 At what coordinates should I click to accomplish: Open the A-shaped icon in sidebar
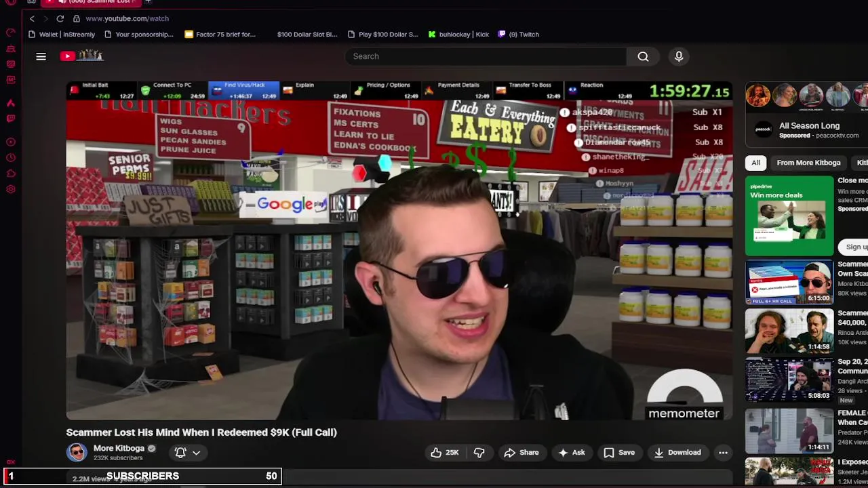pyautogui.click(x=11, y=103)
